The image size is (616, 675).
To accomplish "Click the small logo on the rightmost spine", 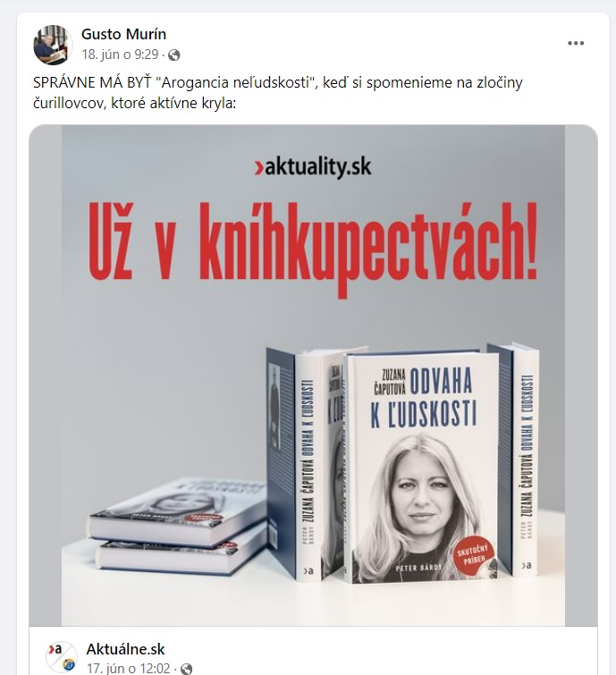I will [x=525, y=565].
